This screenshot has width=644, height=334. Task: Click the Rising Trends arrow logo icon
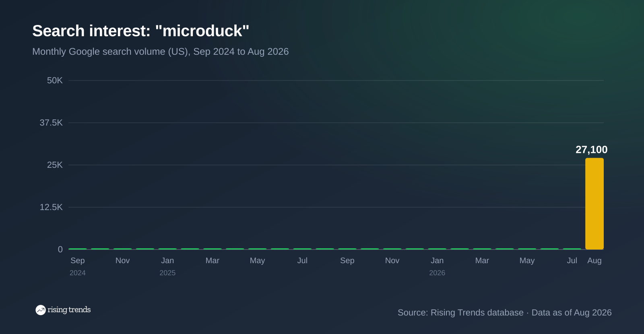pyautogui.click(x=41, y=310)
